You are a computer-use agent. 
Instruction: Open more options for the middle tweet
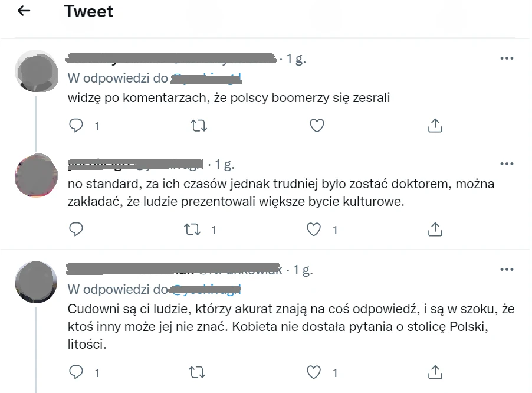coord(507,163)
